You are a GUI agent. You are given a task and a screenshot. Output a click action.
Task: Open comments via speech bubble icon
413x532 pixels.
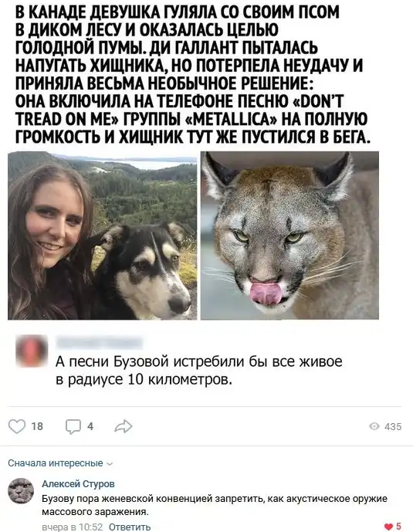73,426
